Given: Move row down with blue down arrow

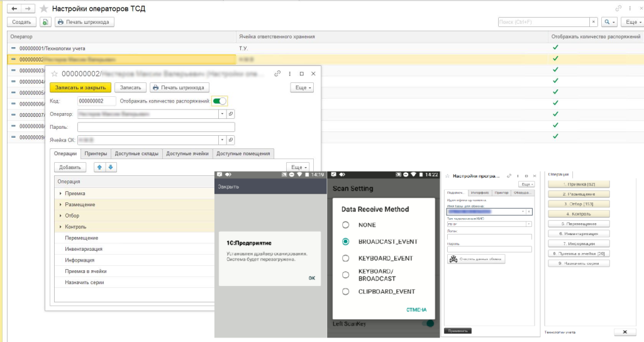Looking at the screenshot, I should click(111, 167).
